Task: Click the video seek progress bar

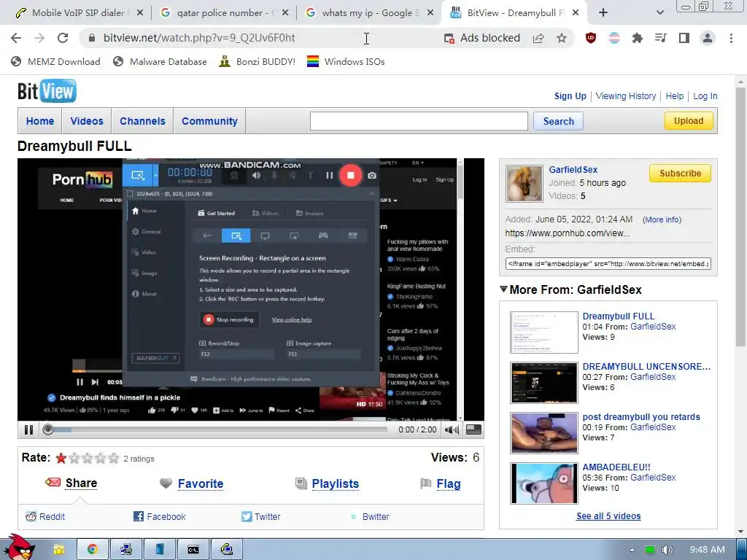Action: click(214, 429)
